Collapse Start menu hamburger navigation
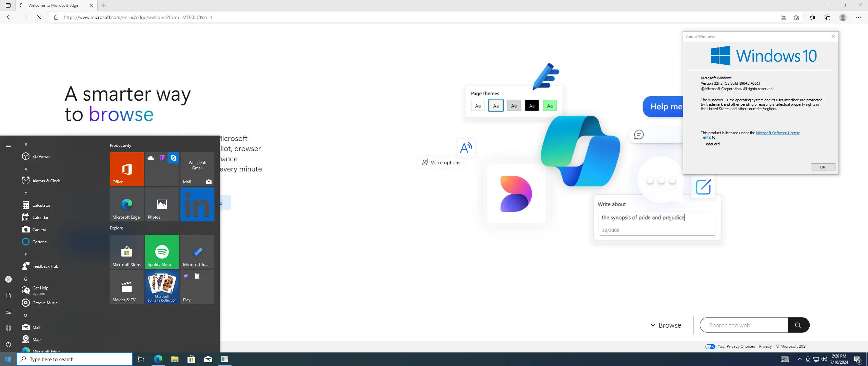This screenshot has width=868, height=366. [8, 145]
